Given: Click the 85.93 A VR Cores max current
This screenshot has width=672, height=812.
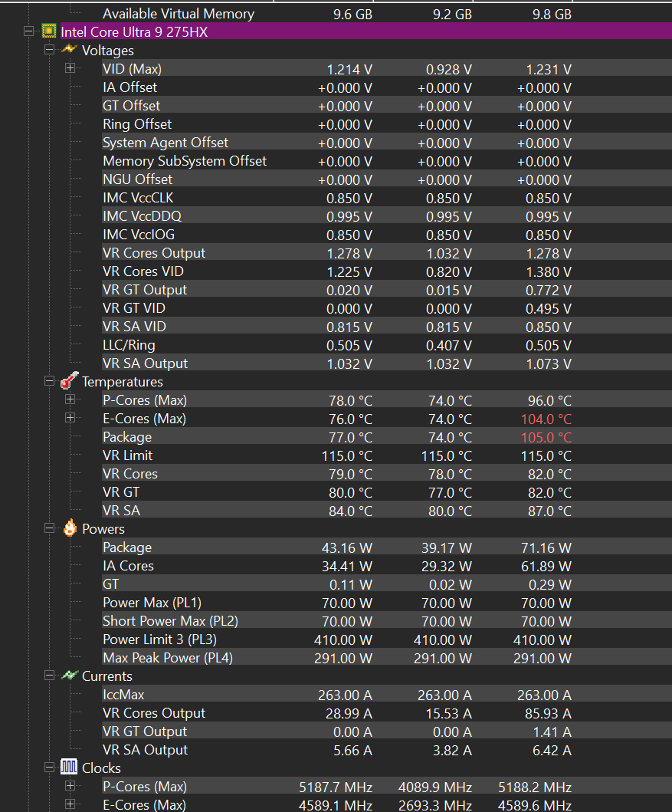Looking at the screenshot, I should point(548,713).
